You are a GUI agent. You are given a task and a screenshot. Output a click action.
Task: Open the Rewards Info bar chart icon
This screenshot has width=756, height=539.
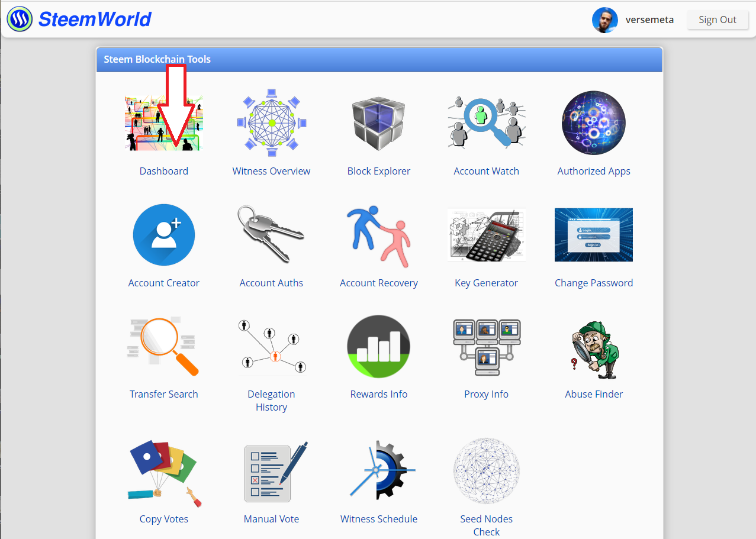point(379,347)
